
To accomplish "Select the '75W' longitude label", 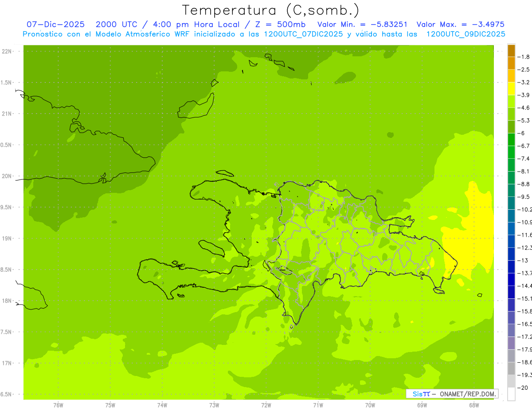I will pos(110,405).
